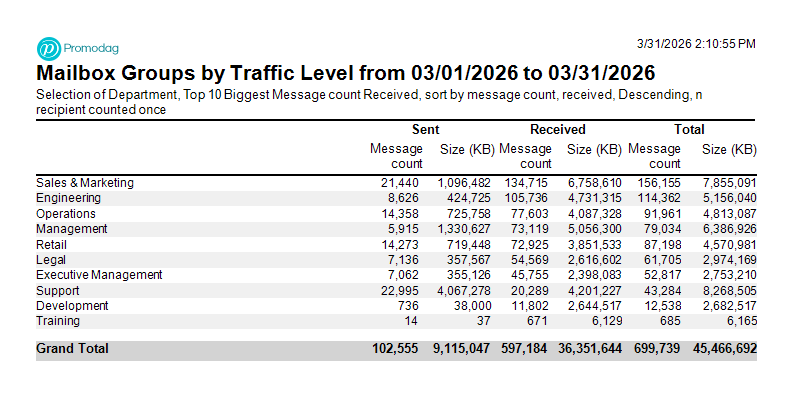Click Grand Total received count 597,184

pyautogui.click(x=525, y=349)
